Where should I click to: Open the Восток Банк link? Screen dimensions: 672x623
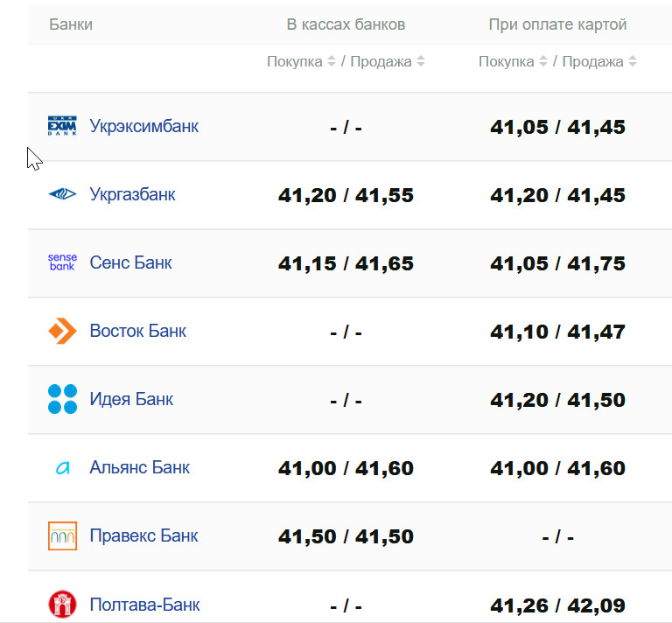[x=137, y=331]
